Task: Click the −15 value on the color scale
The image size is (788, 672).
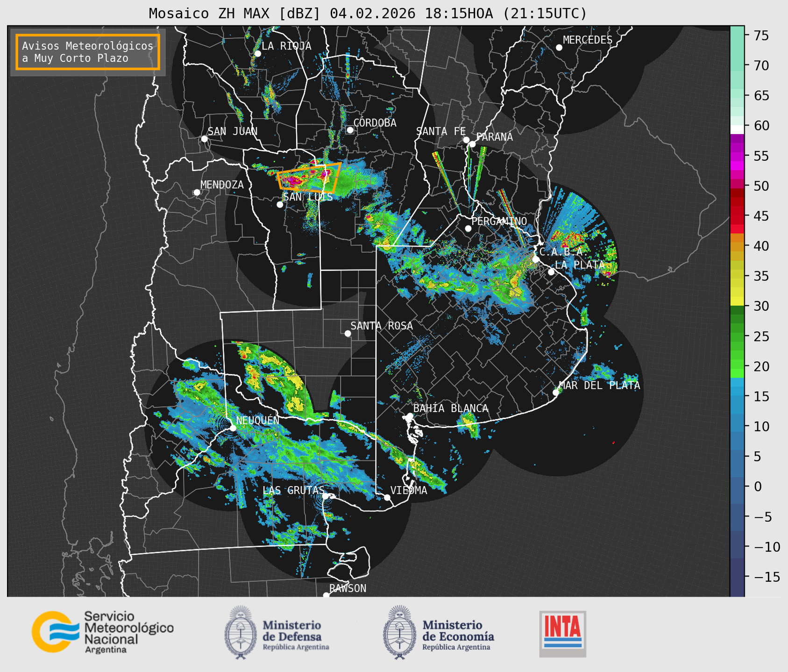Action: (x=766, y=577)
